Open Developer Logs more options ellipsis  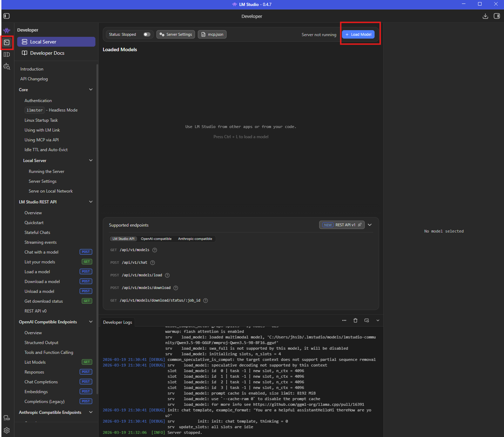[344, 320]
